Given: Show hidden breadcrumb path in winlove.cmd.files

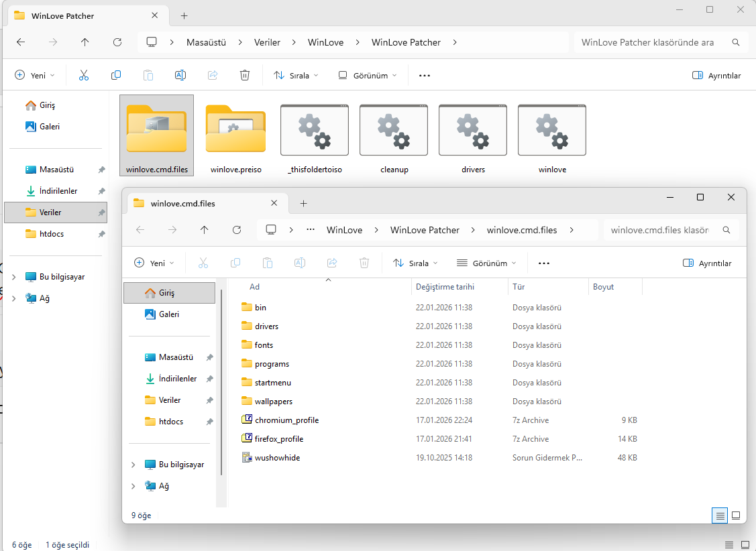Looking at the screenshot, I should click(311, 230).
